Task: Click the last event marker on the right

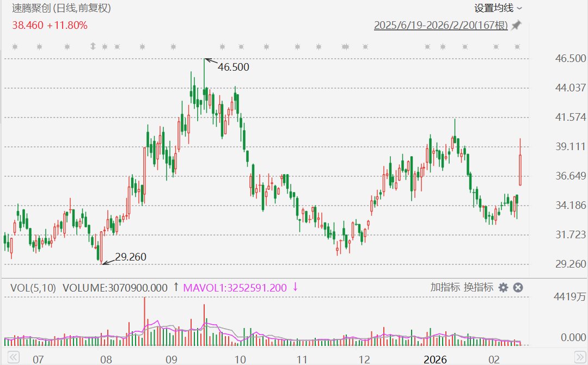Action: (x=518, y=47)
